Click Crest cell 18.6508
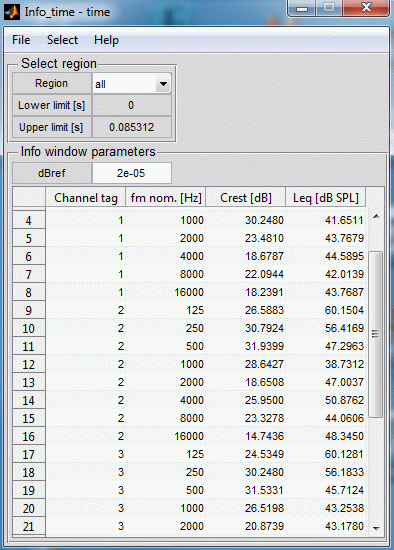 (x=246, y=382)
